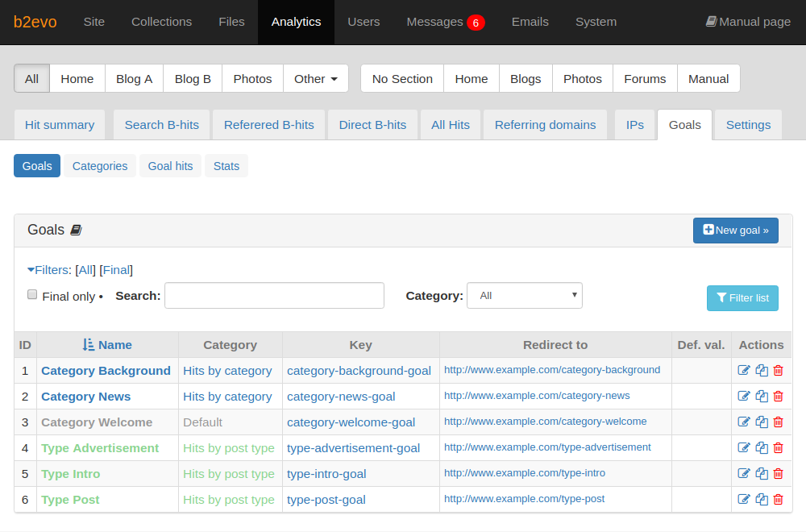
Task: Copy the Type Post goal
Action: (x=762, y=499)
